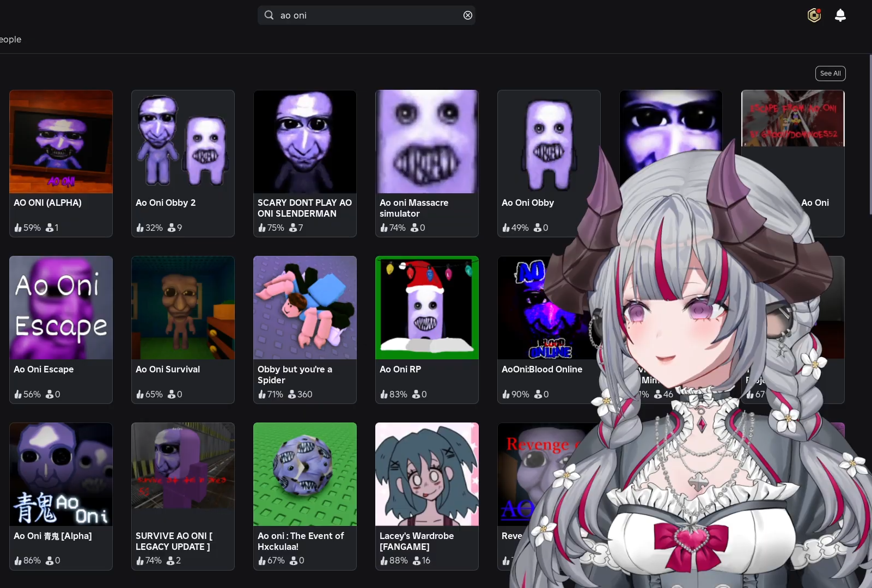Click 'Ao oni : The Event of Hxckulaa!' title
Image resolution: width=872 pixels, height=588 pixels.
(301, 541)
